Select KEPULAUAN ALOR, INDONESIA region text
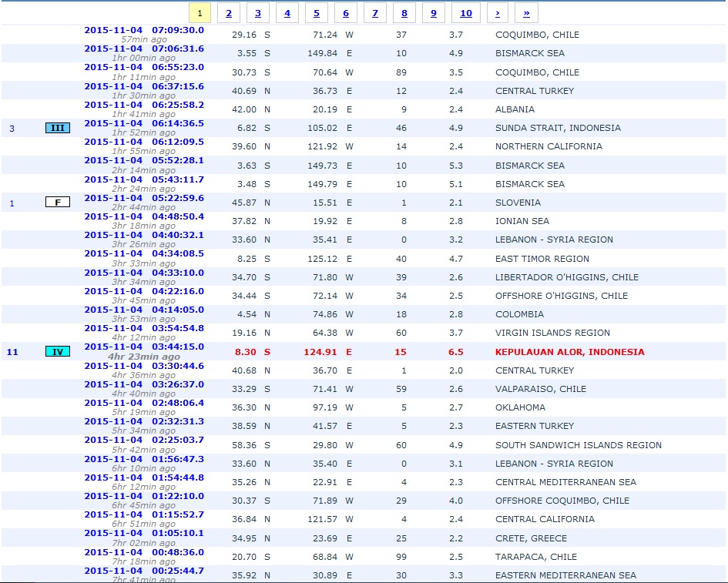 tap(569, 352)
